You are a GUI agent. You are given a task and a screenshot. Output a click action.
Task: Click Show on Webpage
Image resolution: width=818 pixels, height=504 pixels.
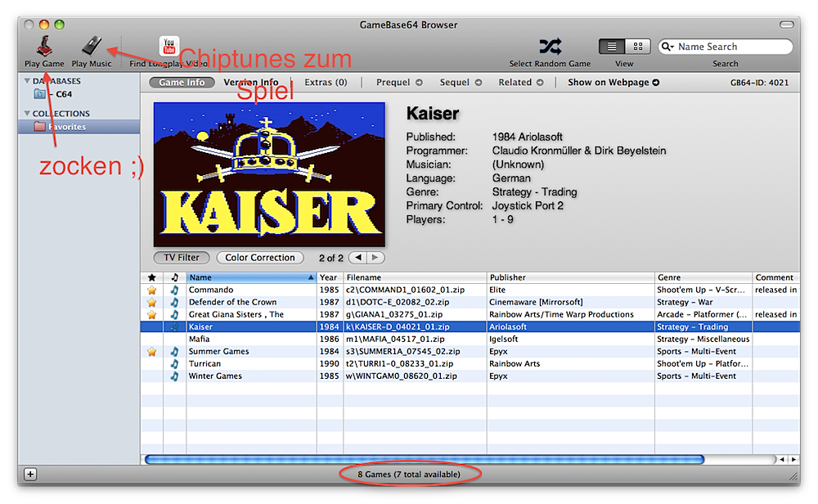tap(613, 83)
